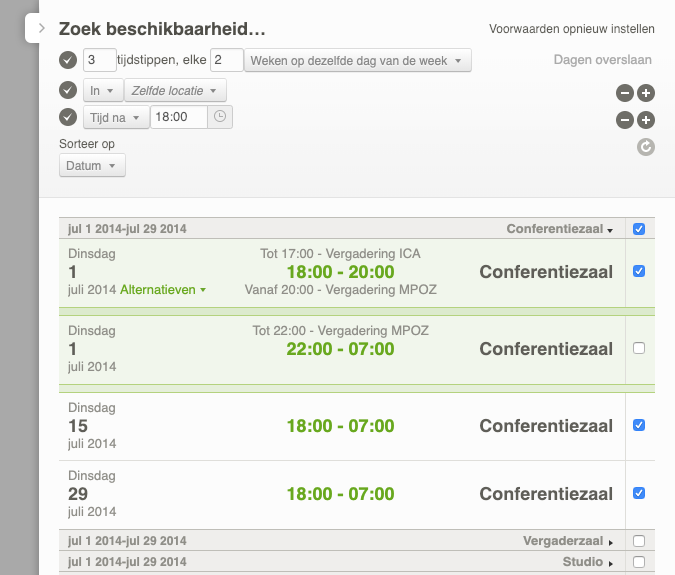Check the 22:00 - 07:00 slot checkbox
This screenshot has height=575, width=675.
[x=639, y=348]
